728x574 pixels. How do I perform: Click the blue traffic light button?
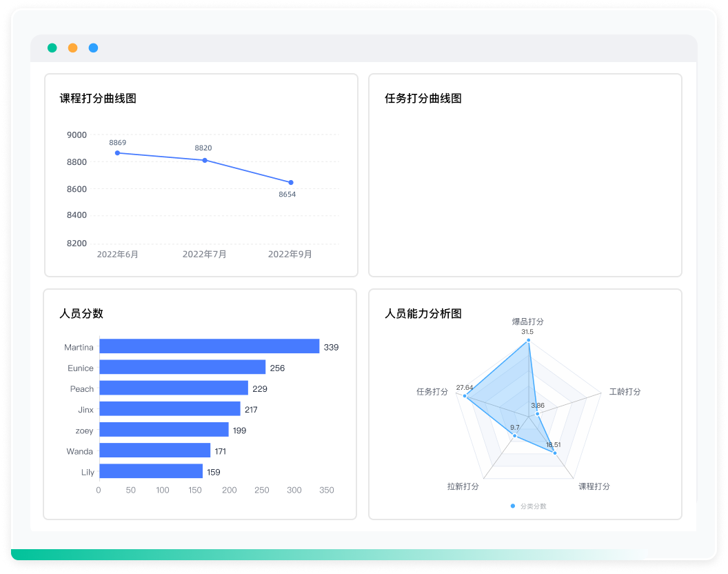point(93,48)
